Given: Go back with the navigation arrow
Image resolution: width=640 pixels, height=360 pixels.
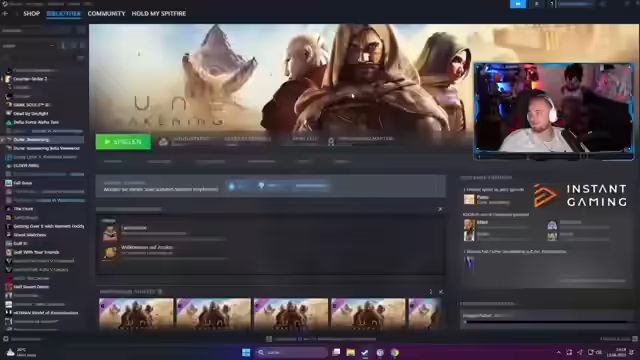Looking at the screenshot, I should [5, 13].
